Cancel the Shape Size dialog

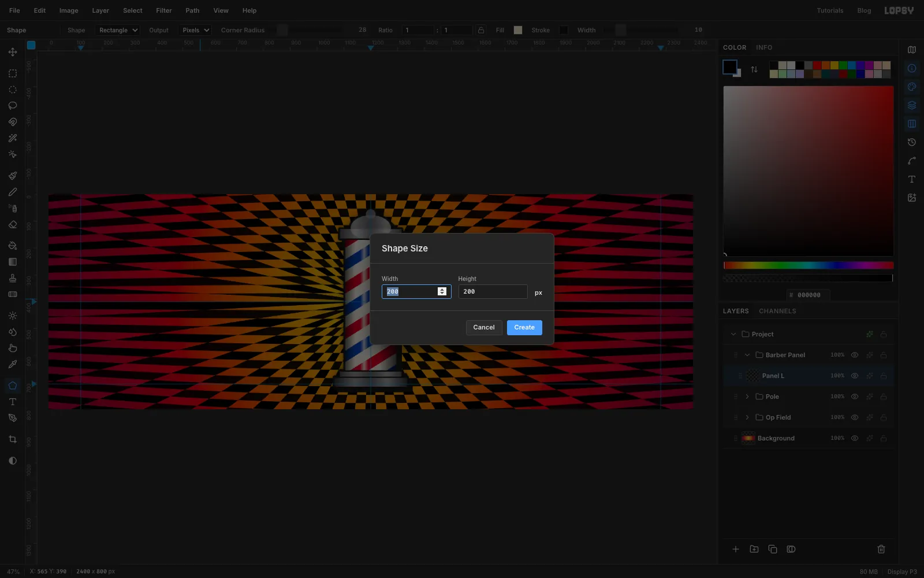[x=484, y=328]
